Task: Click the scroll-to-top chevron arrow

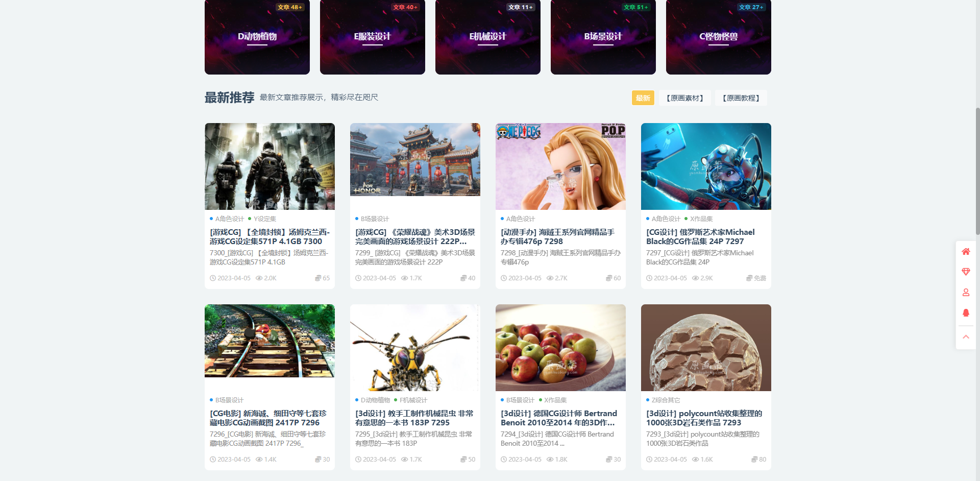Action: [966, 337]
